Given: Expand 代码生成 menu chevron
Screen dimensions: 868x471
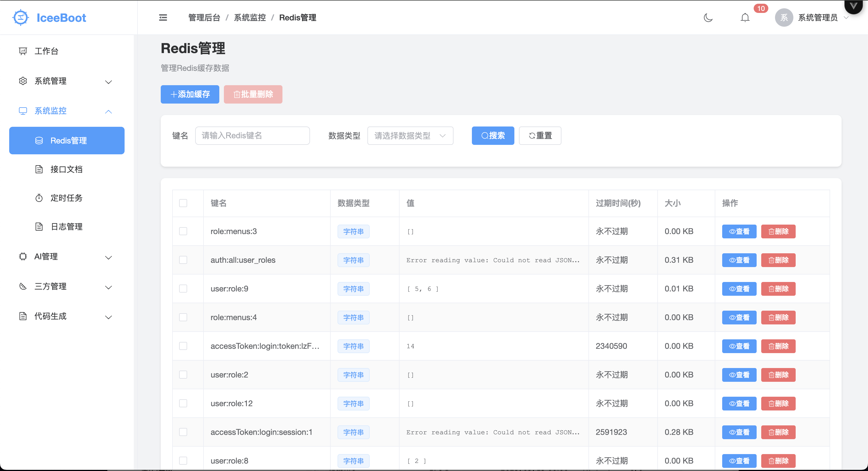Looking at the screenshot, I should pyautogui.click(x=108, y=317).
